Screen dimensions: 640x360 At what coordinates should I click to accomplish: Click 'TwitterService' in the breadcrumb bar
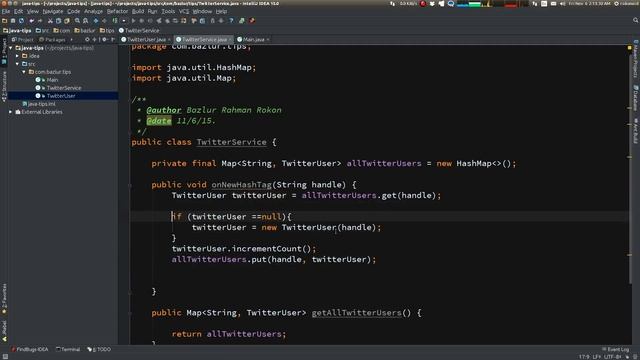click(x=139, y=30)
